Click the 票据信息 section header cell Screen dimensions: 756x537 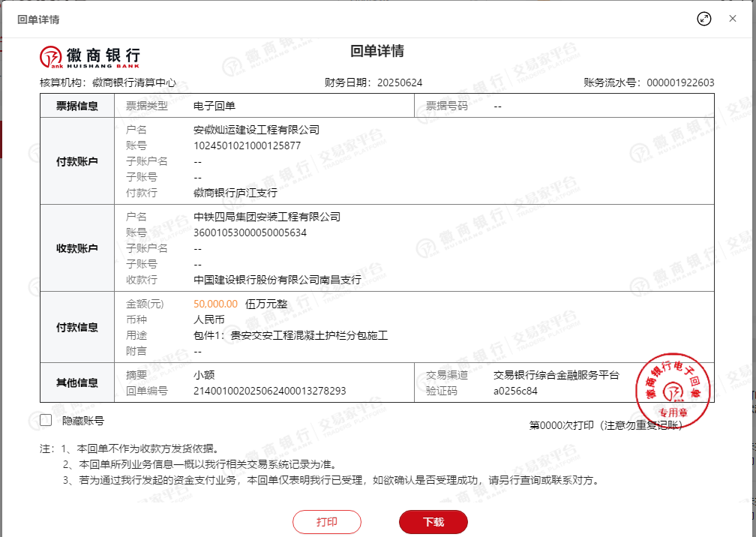(77, 106)
